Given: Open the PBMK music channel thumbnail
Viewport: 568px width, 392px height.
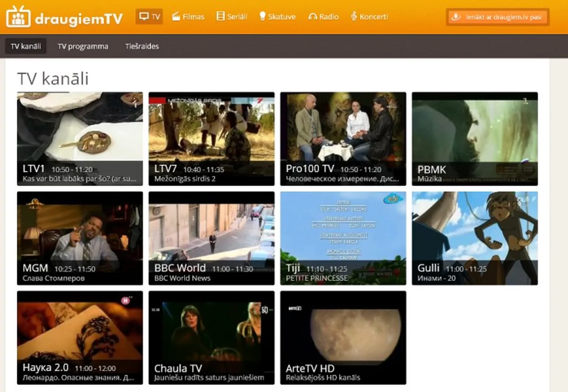Looking at the screenshot, I should [x=475, y=139].
